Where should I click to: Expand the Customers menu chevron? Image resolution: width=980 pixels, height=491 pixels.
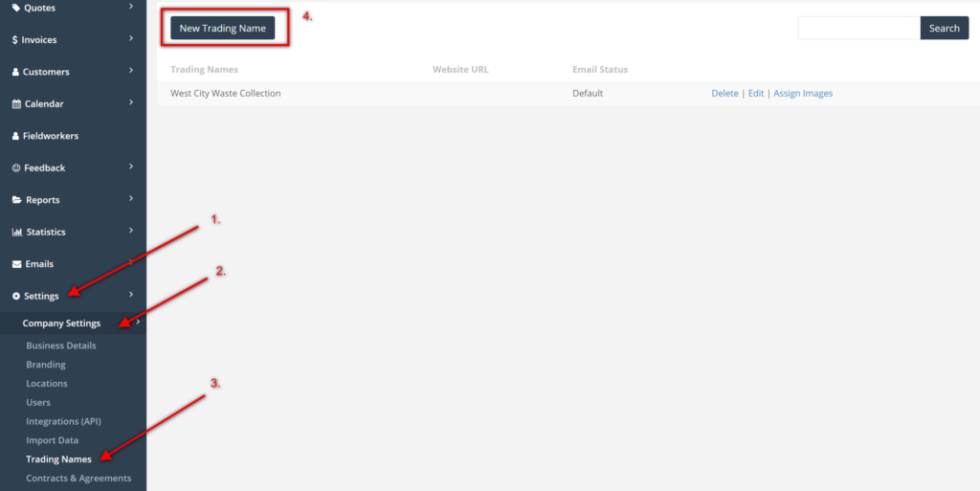131,70
